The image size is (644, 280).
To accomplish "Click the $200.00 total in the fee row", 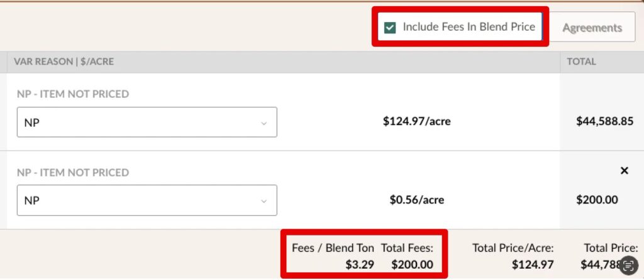I will (x=597, y=200).
